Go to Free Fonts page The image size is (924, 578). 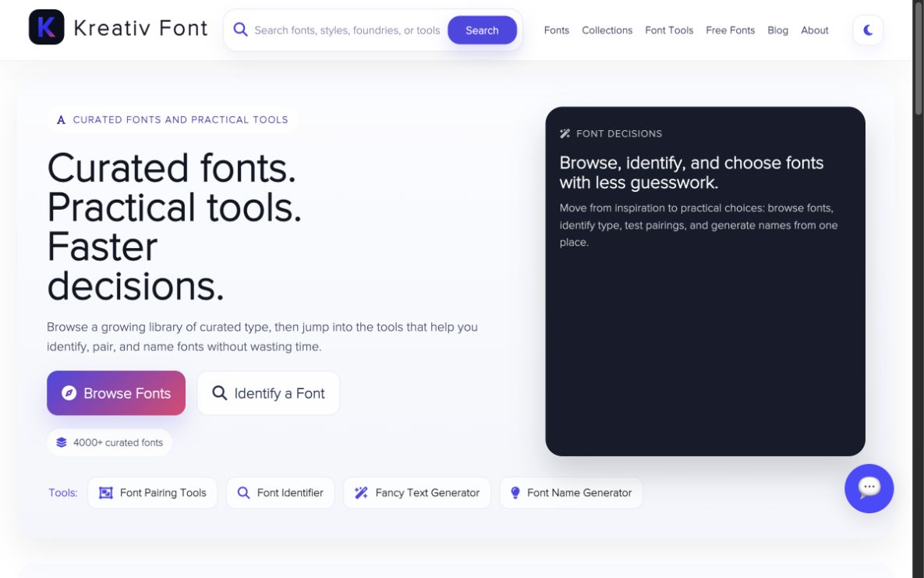[x=730, y=30]
